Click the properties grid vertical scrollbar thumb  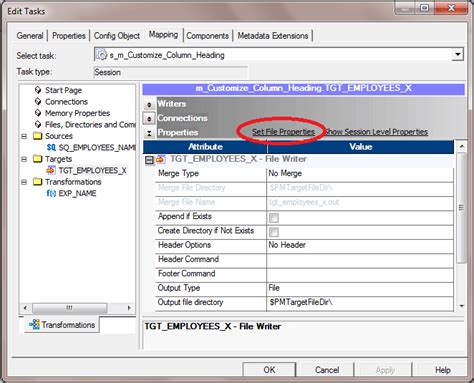461,208
